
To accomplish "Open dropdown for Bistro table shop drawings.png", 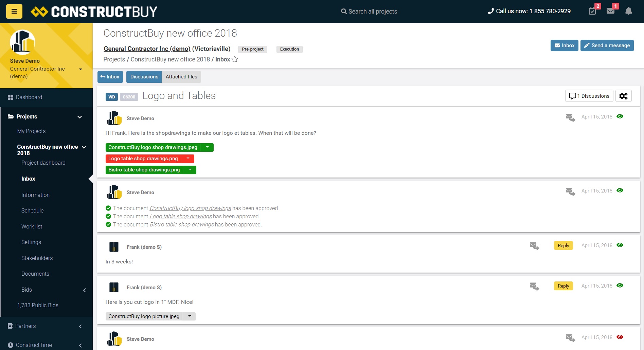I will pyautogui.click(x=190, y=170).
